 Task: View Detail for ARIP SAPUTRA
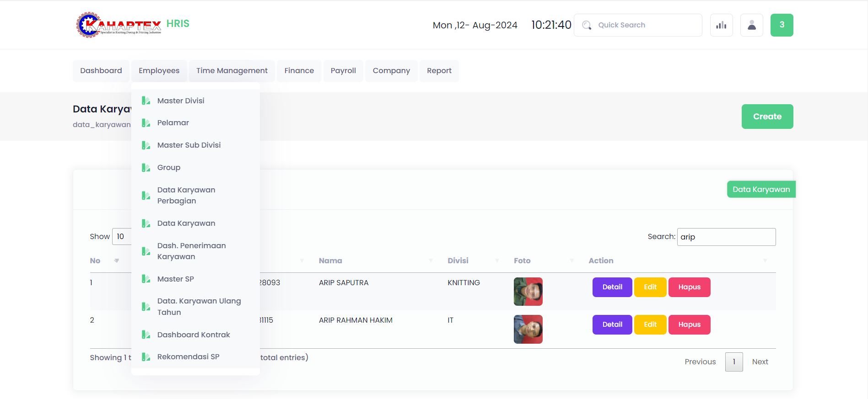(612, 287)
